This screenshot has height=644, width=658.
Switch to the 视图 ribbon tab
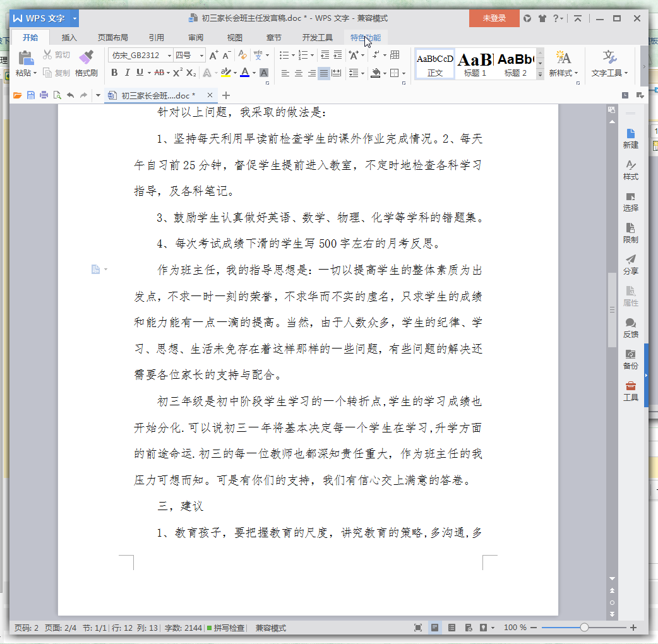point(235,38)
